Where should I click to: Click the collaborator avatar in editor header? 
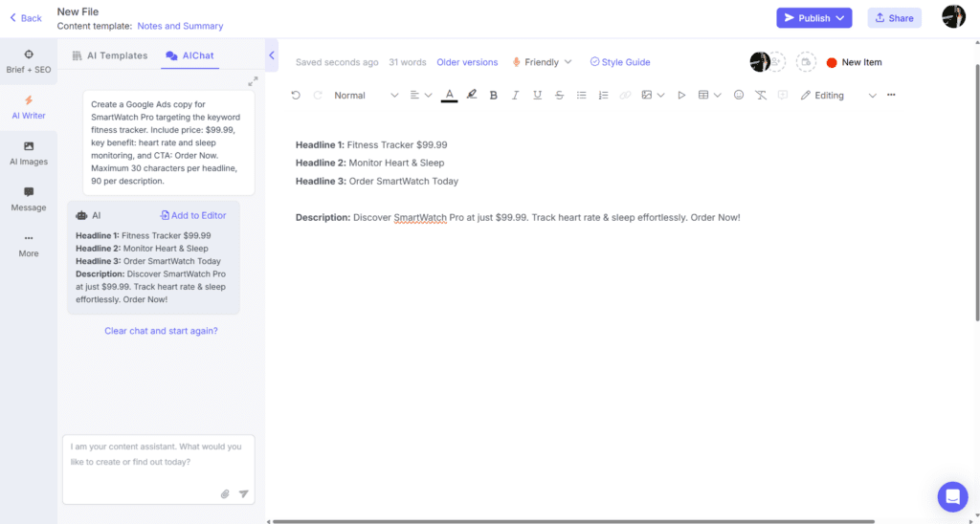(x=759, y=62)
